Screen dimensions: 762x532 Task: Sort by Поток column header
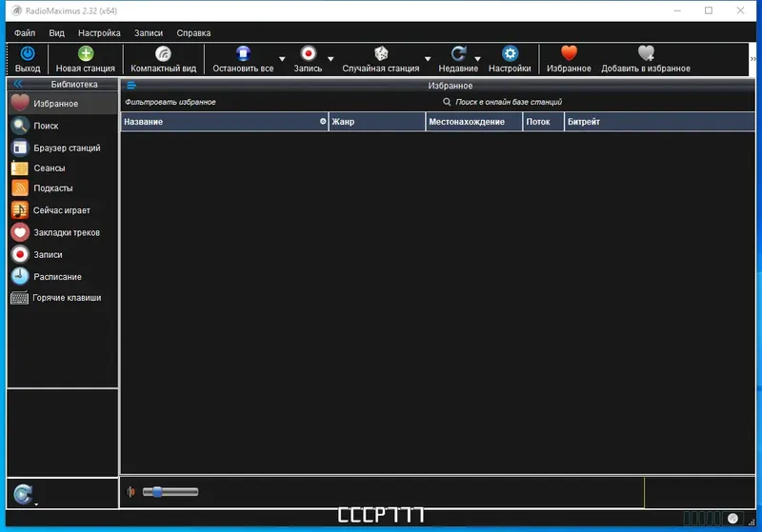pyautogui.click(x=543, y=122)
